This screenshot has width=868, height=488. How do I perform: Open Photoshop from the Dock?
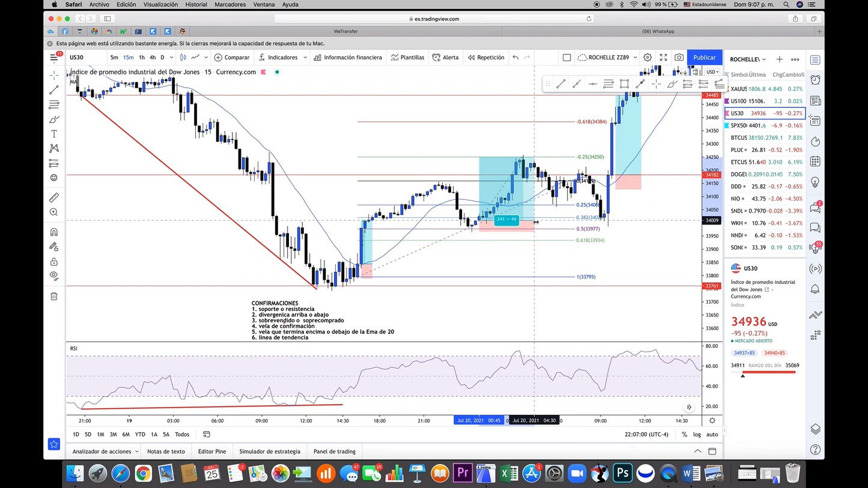click(622, 473)
